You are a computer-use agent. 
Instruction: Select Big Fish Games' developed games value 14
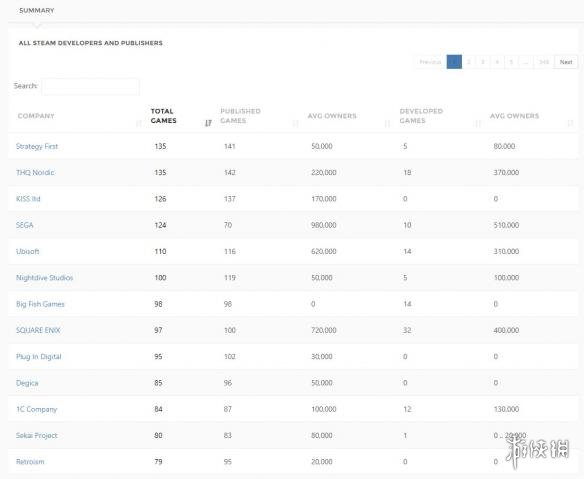click(x=407, y=304)
